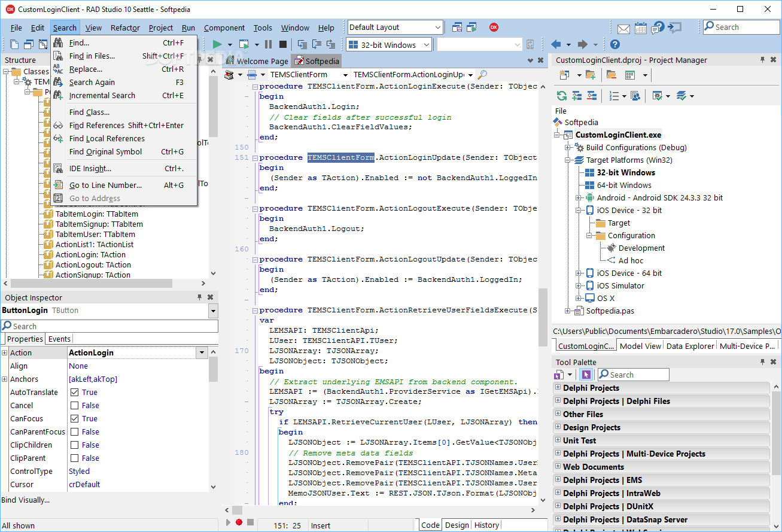Pin the Structure panel
This screenshot has height=532, width=782.
(200, 60)
